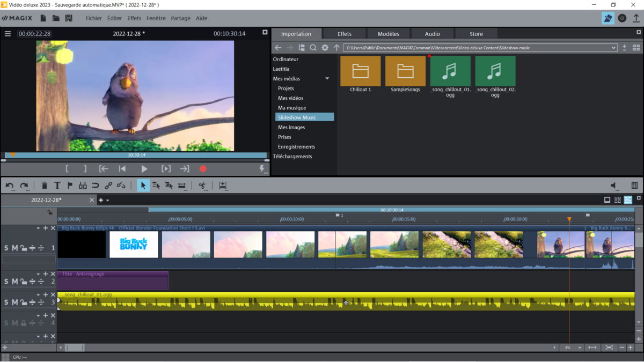Open the Fichier menu
644x362 pixels.
(x=94, y=18)
